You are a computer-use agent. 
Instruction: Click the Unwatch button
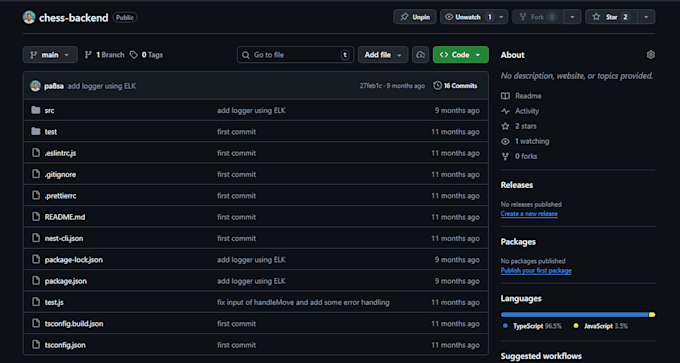[x=468, y=17]
